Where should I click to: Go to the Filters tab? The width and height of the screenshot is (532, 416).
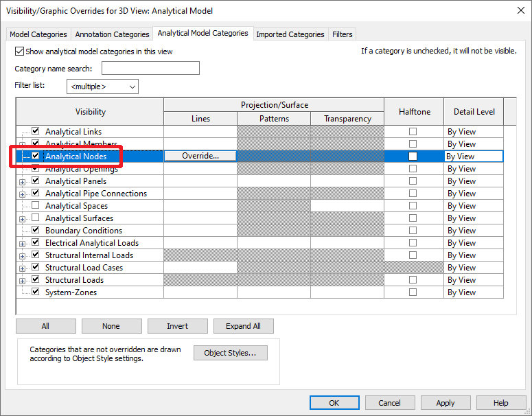pyautogui.click(x=342, y=34)
